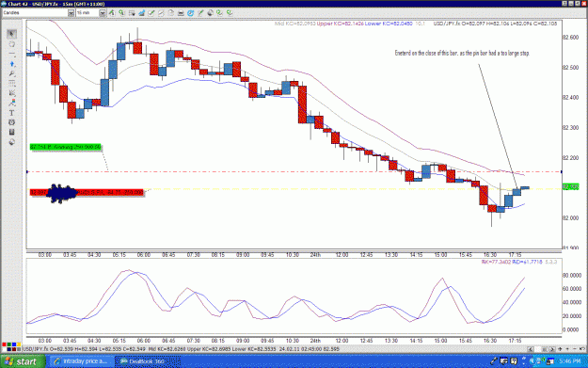
Task: Select the arrow pointer tool
Action: (x=11, y=34)
